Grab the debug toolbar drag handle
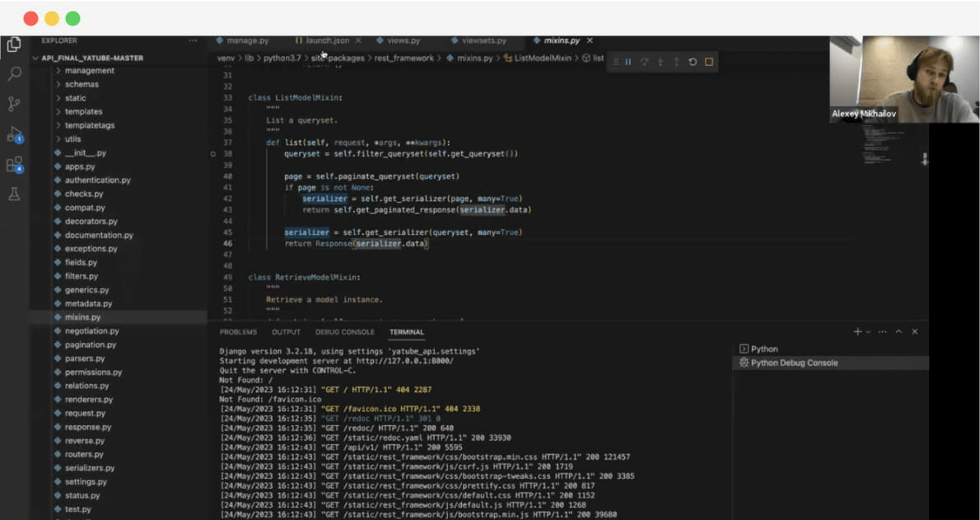 coord(616,62)
